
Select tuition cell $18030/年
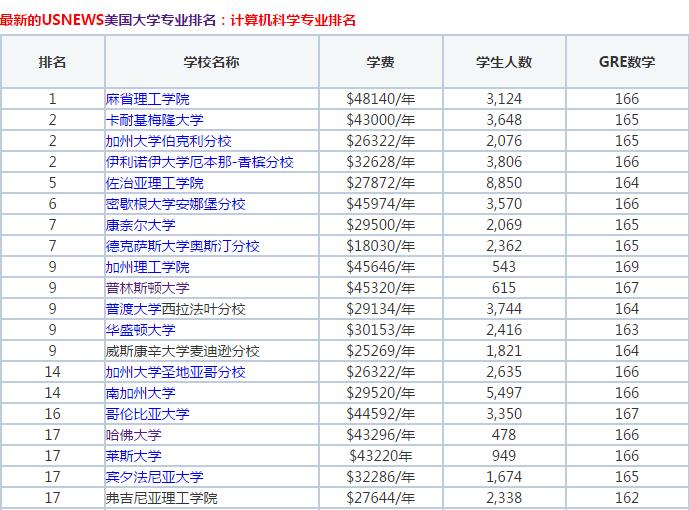(x=381, y=246)
